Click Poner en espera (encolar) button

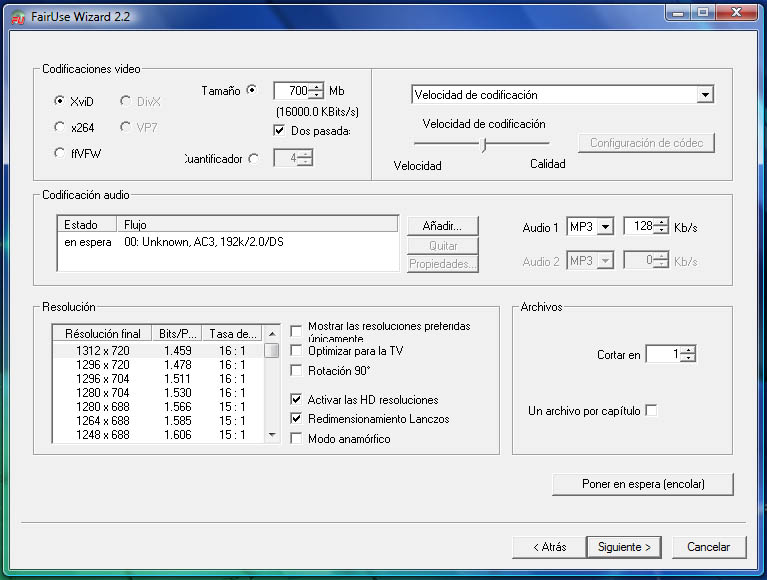[643, 484]
